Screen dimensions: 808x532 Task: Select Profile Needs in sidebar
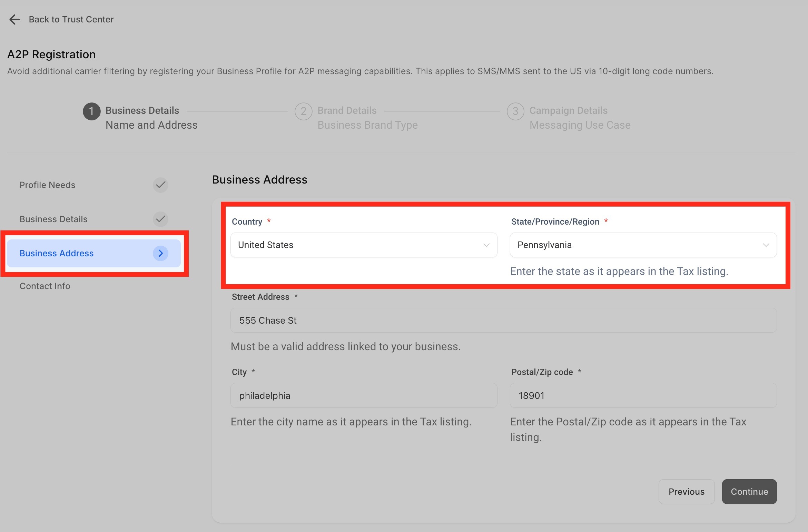tap(47, 185)
